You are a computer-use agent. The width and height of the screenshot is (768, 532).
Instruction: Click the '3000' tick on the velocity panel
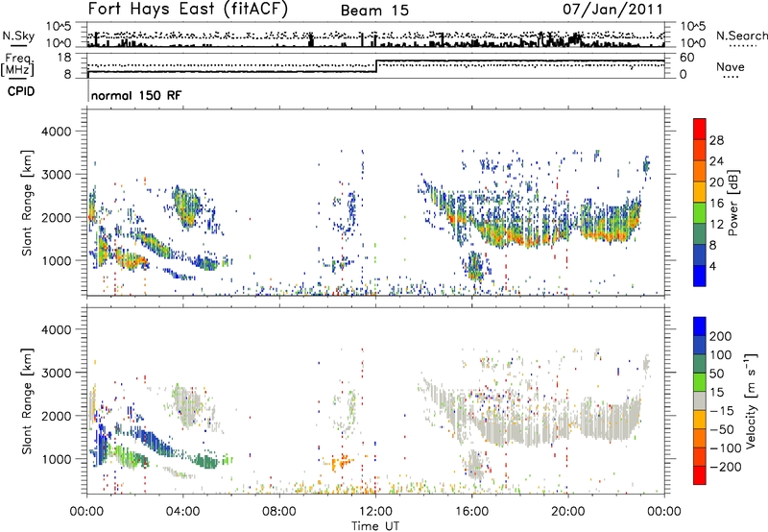click(57, 373)
